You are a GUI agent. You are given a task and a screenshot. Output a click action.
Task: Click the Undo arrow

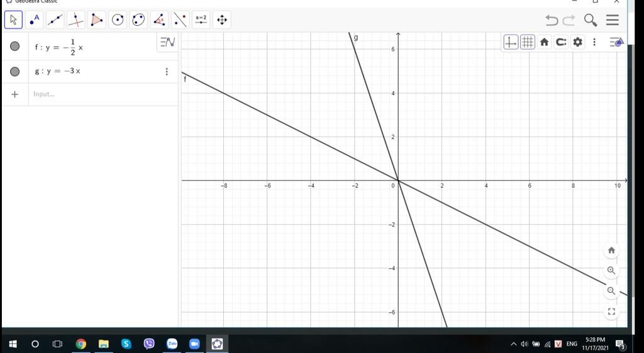tap(552, 20)
